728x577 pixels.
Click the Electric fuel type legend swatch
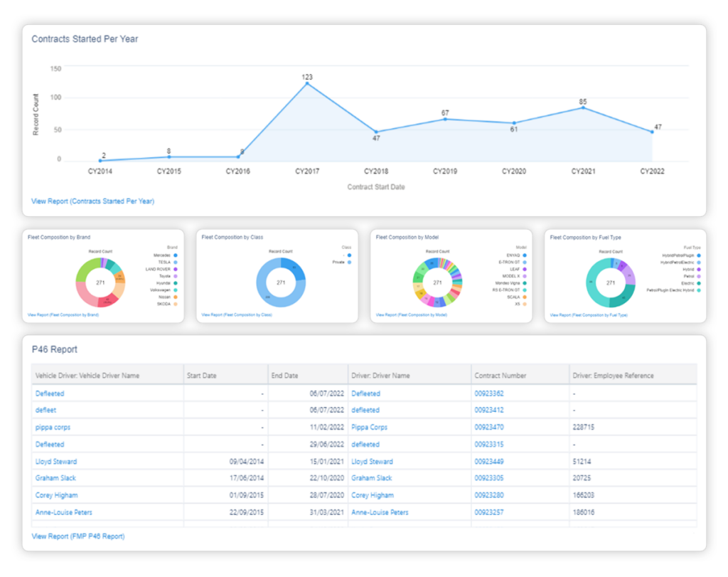coord(699,283)
